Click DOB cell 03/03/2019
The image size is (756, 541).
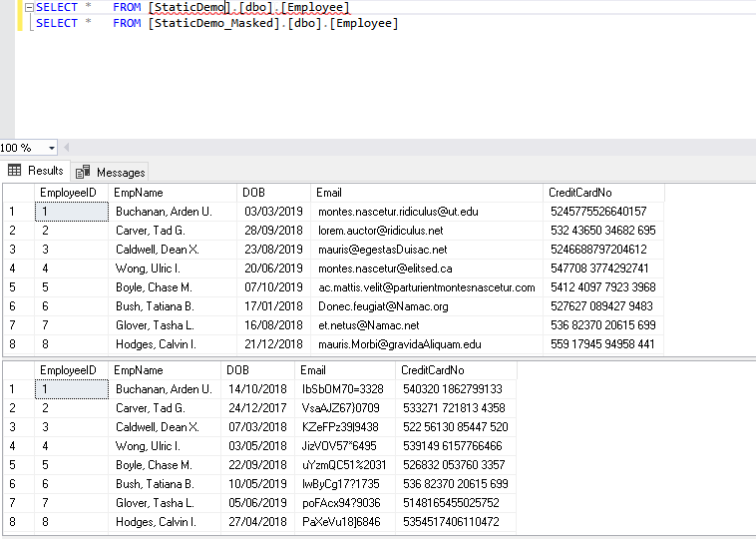[272, 212]
